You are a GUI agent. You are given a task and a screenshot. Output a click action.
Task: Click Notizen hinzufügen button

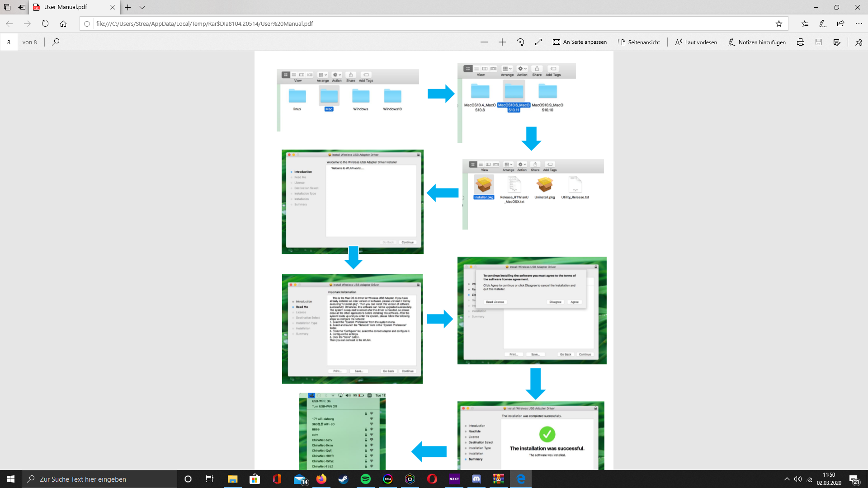(757, 42)
